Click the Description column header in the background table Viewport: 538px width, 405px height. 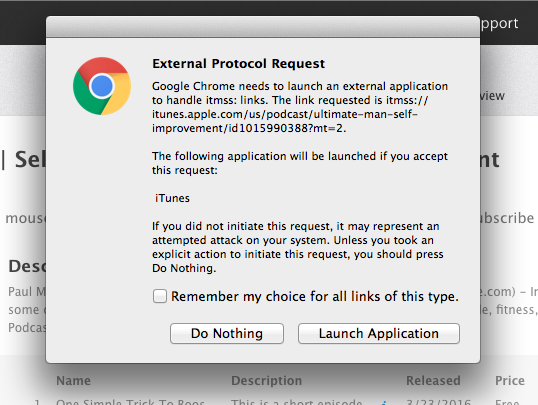point(267,381)
